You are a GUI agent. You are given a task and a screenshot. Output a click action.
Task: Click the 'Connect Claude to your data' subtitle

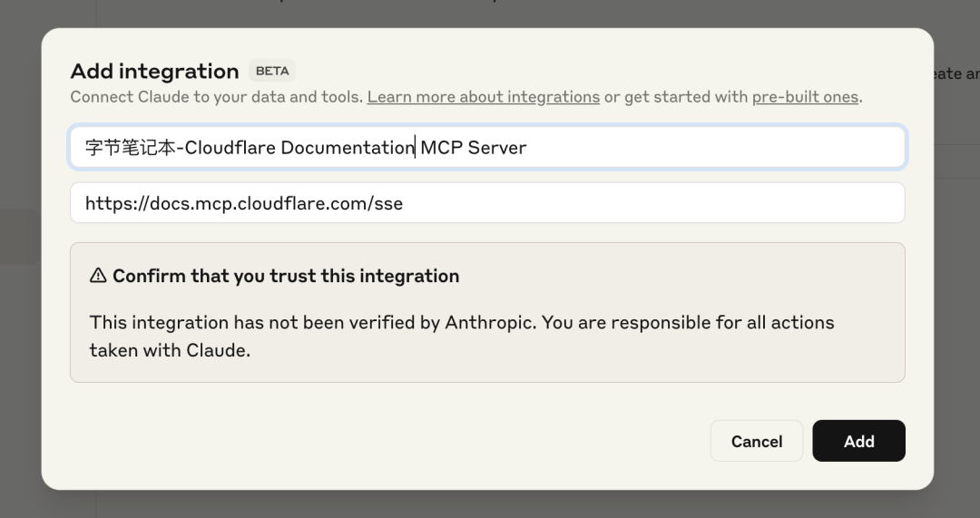coord(216,97)
